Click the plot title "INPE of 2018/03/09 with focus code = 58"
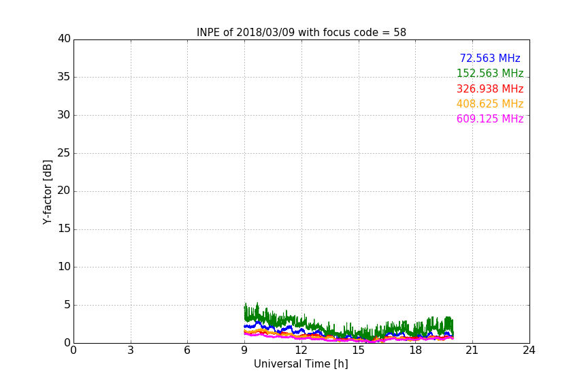The height and width of the screenshot is (392, 588). coord(301,33)
